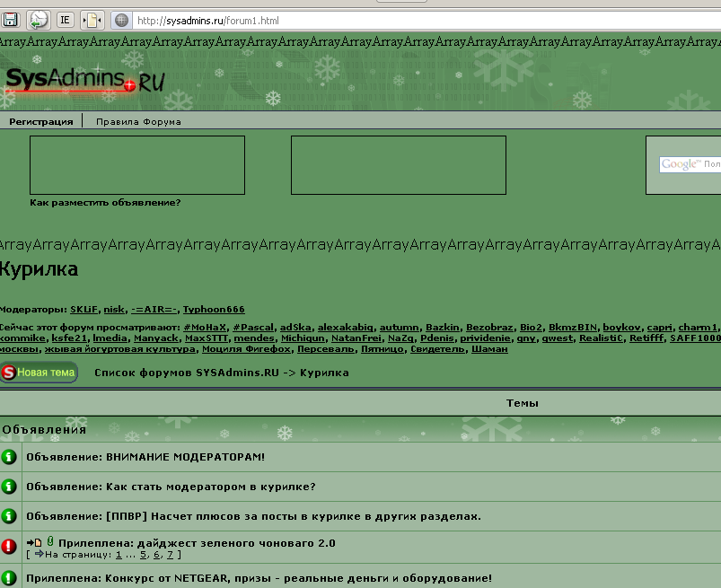Open moderator SKLiF's profile

pos(84,310)
